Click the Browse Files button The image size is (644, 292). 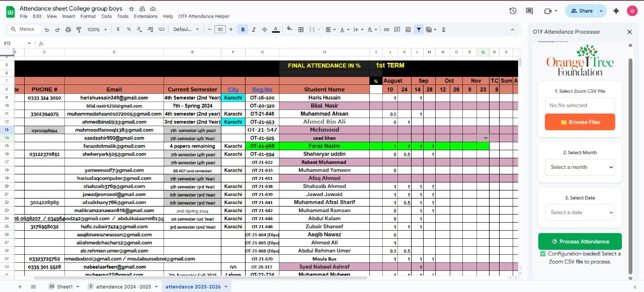point(580,122)
